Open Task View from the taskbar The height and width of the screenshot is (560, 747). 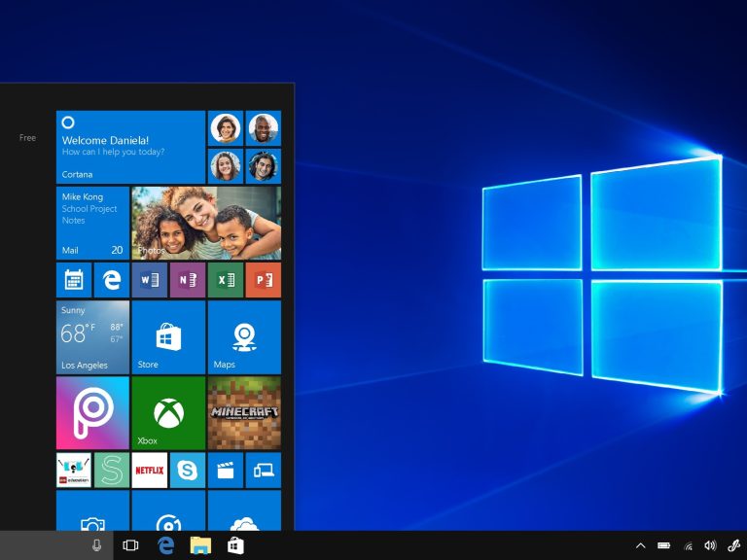pyautogui.click(x=130, y=545)
